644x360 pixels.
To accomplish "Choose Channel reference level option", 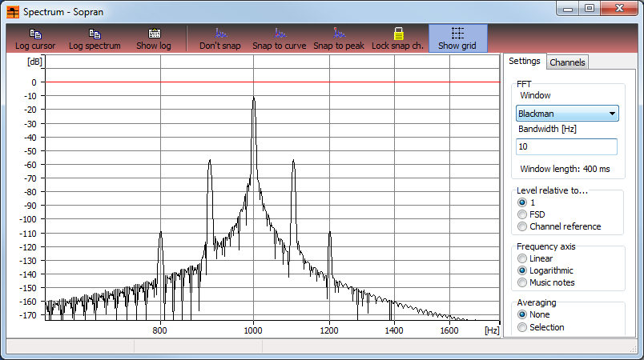I will coord(522,226).
